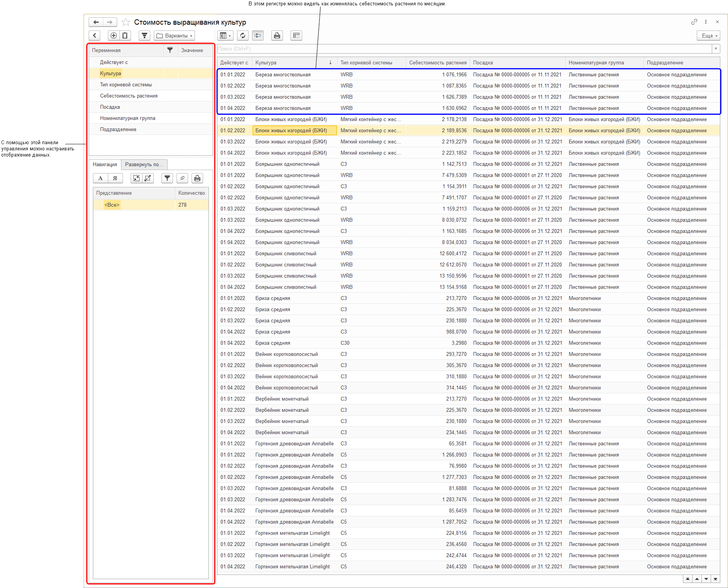The height and width of the screenshot is (588, 728).
Task: Sort navigation descending with Я button
Action: coord(115,178)
